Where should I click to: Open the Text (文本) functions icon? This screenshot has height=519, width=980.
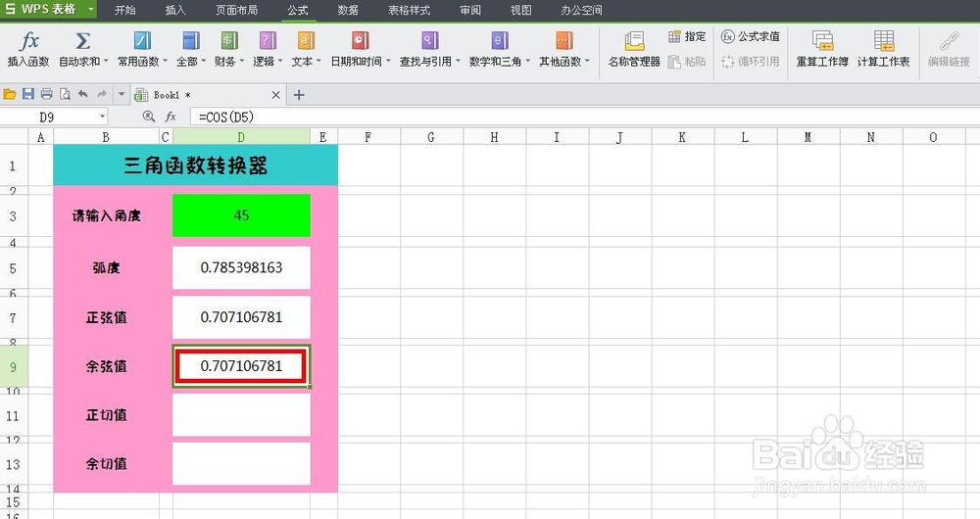306,41
